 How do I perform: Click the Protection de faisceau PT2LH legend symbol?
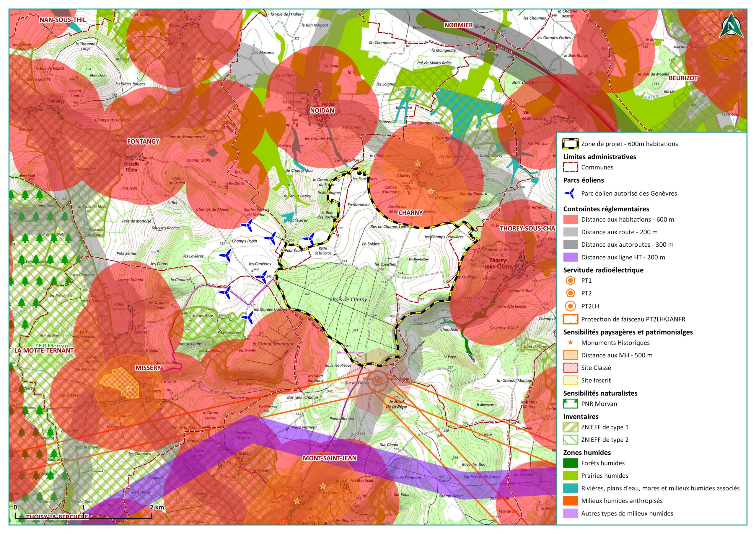(x=570, y=319)
